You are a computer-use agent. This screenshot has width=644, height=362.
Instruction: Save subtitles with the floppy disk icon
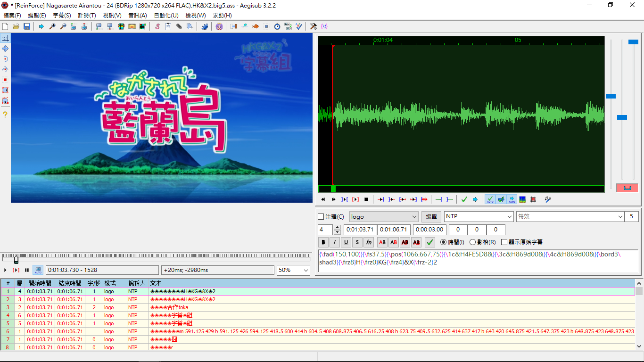pos(26,26)
